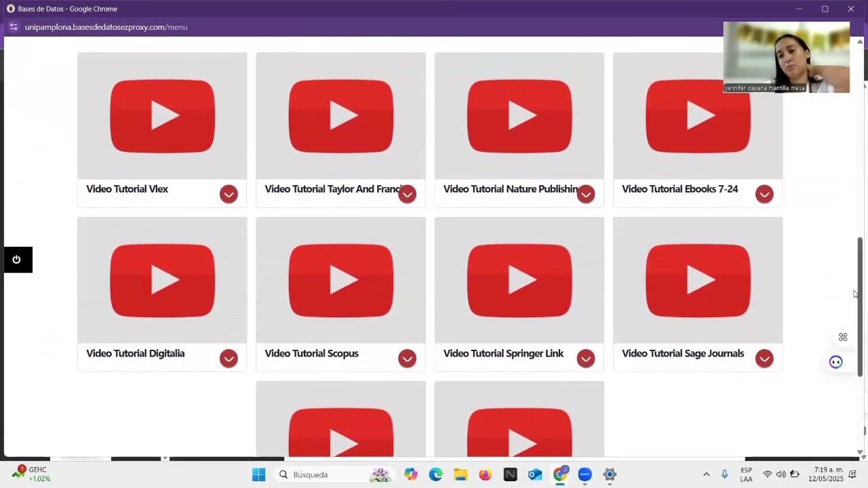868x488 pixels.
Task: Click the flower illustration in the search box
Action: coord(380,474)
